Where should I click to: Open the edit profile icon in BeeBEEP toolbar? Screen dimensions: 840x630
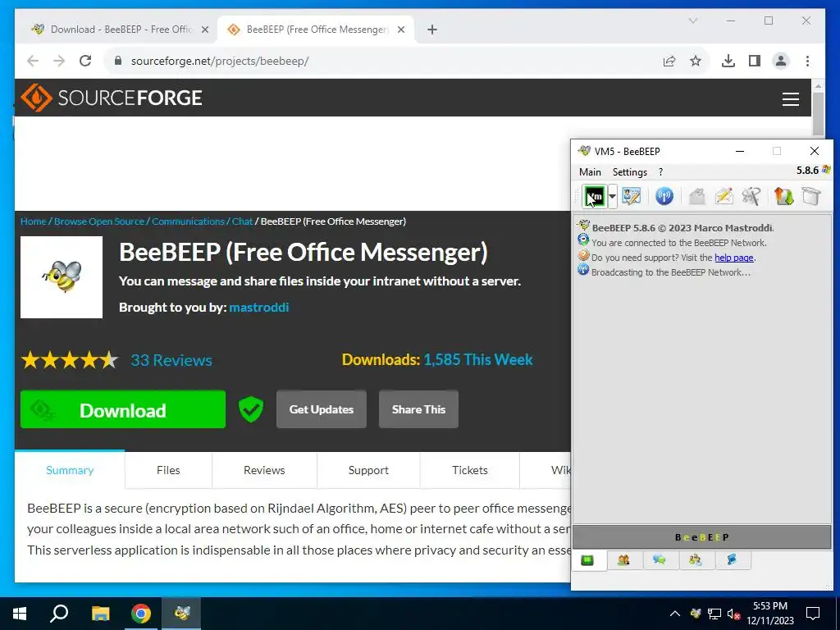pyautogui.click(x=632, y=196)
